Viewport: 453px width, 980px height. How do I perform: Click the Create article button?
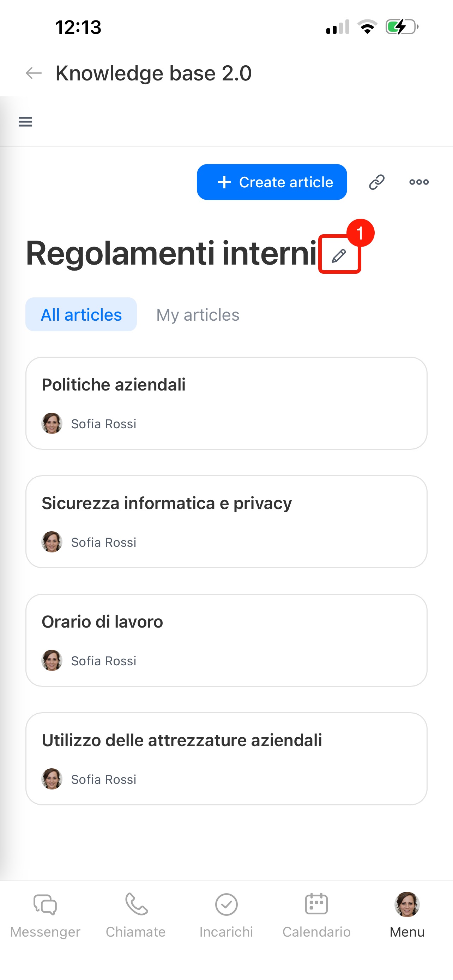[x=272, y=182]
